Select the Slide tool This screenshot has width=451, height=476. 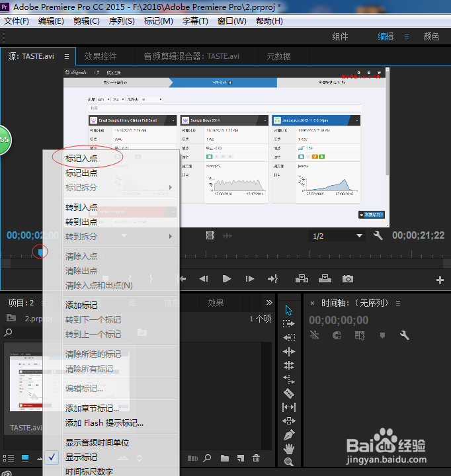click(x=289, y=421)
